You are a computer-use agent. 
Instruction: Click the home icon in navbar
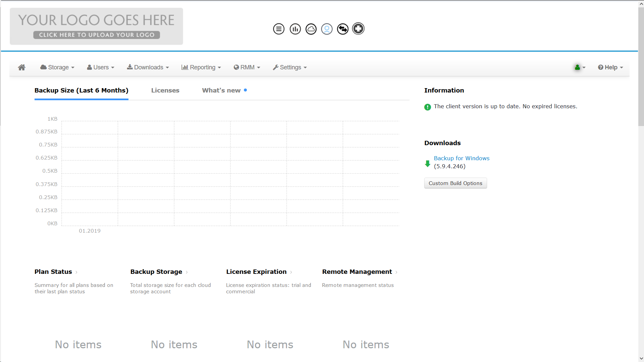pos(22,67)
